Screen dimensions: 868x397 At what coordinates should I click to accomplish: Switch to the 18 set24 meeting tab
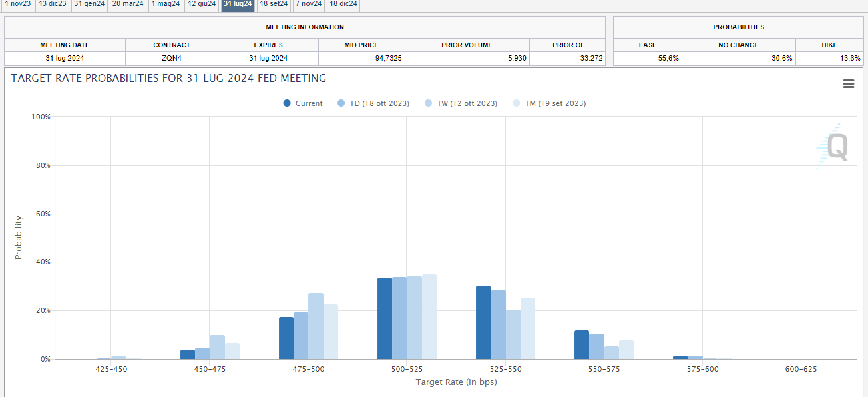274,5
